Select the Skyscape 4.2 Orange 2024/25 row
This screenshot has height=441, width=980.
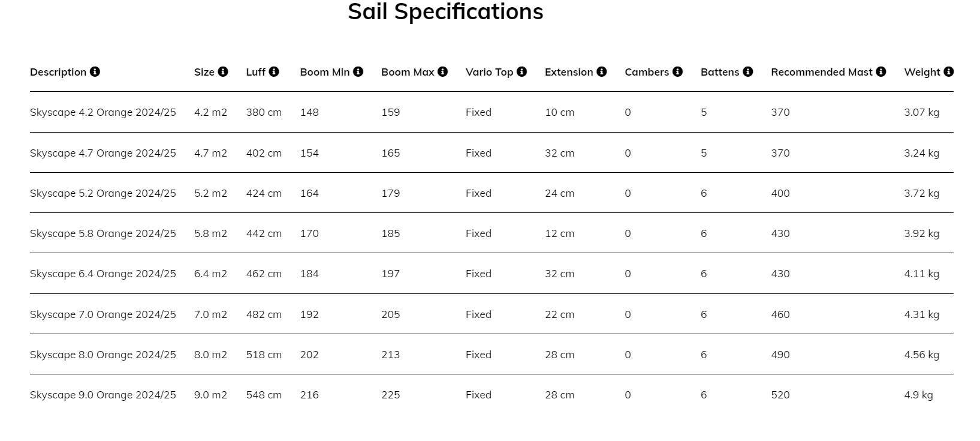point(103,112)
